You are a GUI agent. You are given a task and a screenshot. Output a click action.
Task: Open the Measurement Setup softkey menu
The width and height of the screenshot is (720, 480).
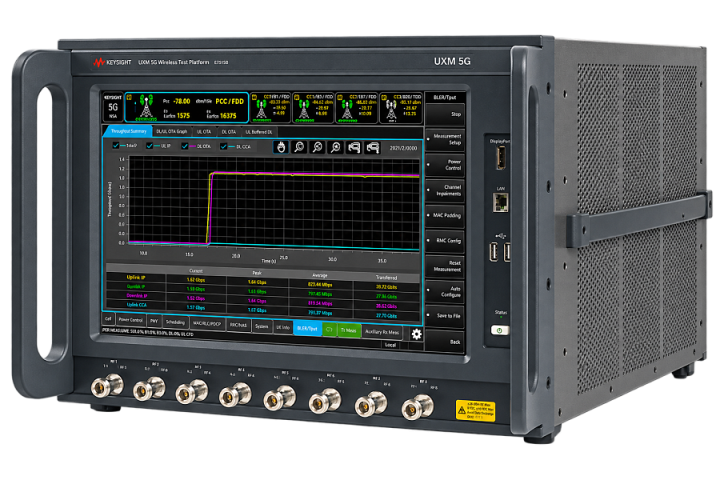[x=444, y=140]
